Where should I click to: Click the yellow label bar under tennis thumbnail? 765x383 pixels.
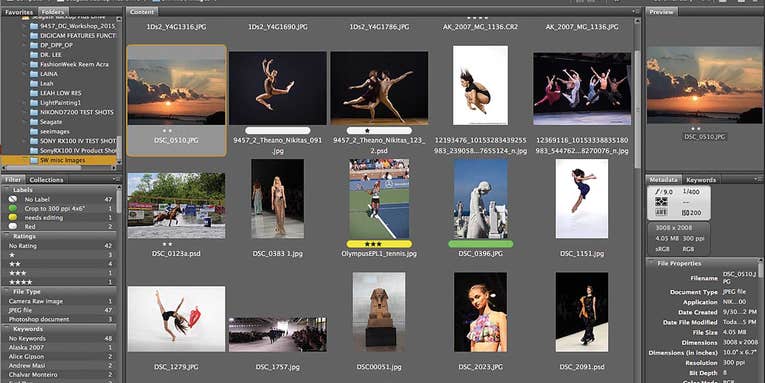(379, 244)
